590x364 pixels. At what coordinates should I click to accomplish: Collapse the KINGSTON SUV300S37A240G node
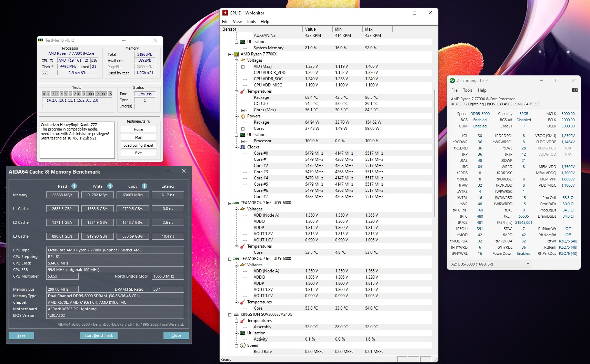[x=230, y=314]
